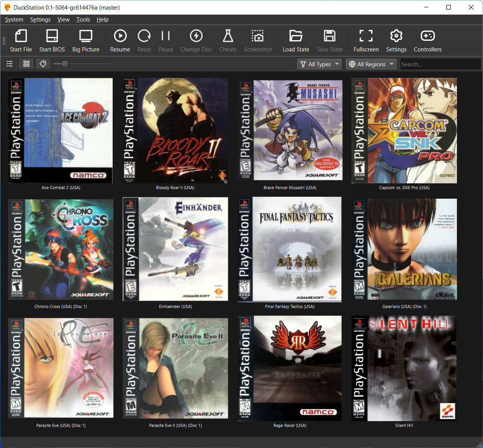Launch the Start BIOS toolbar icon
This screenshot has width=483, height=448.
[52, 36]
